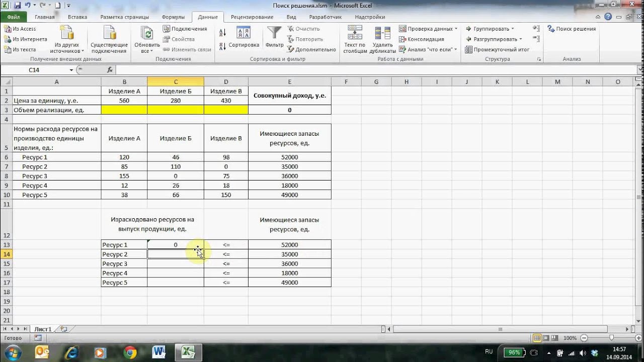This screenshot has width=644, height=362.
Task: Click Консолидация button
Action: pos(422,39)
